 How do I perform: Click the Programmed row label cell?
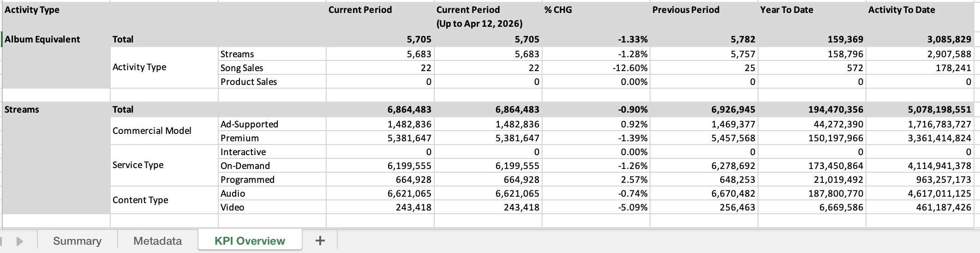pos(247,180)
